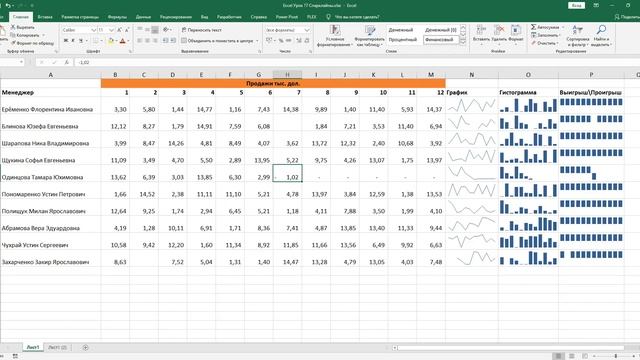Click the increase decimal icon
Image resolution: width=640 pixels, height=360 pixels.
299,40
